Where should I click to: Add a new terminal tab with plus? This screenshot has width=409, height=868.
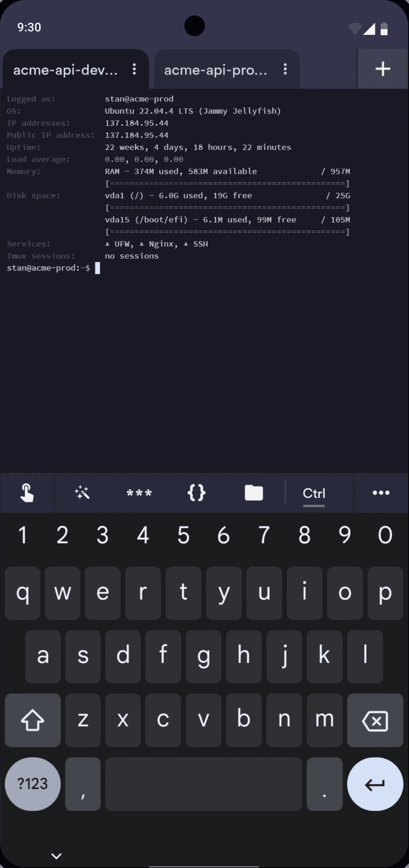383,69
